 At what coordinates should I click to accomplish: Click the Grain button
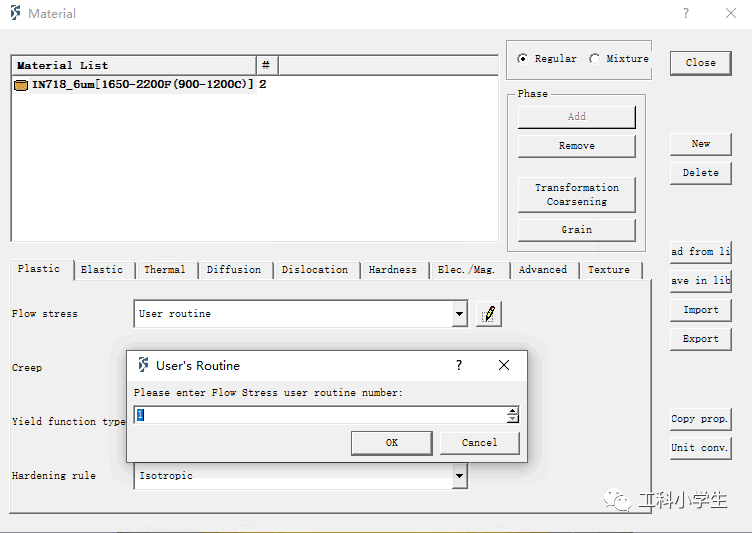(577, 230)
